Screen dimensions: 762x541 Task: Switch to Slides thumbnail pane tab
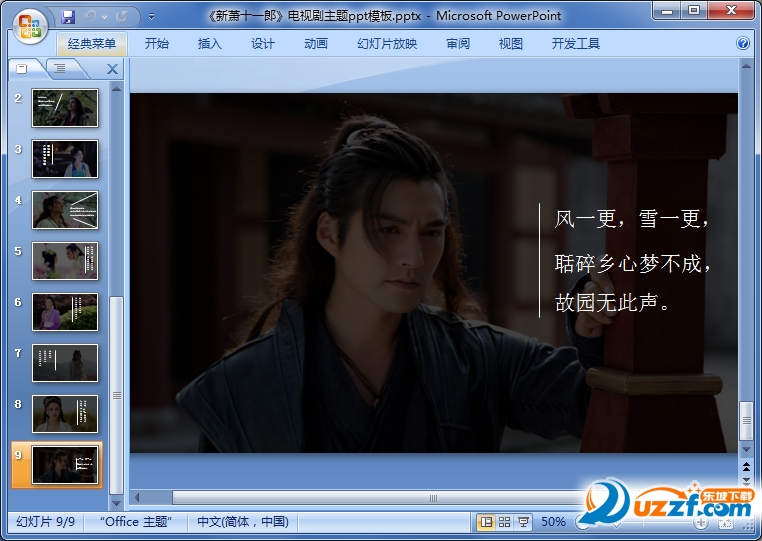[22, 69]
